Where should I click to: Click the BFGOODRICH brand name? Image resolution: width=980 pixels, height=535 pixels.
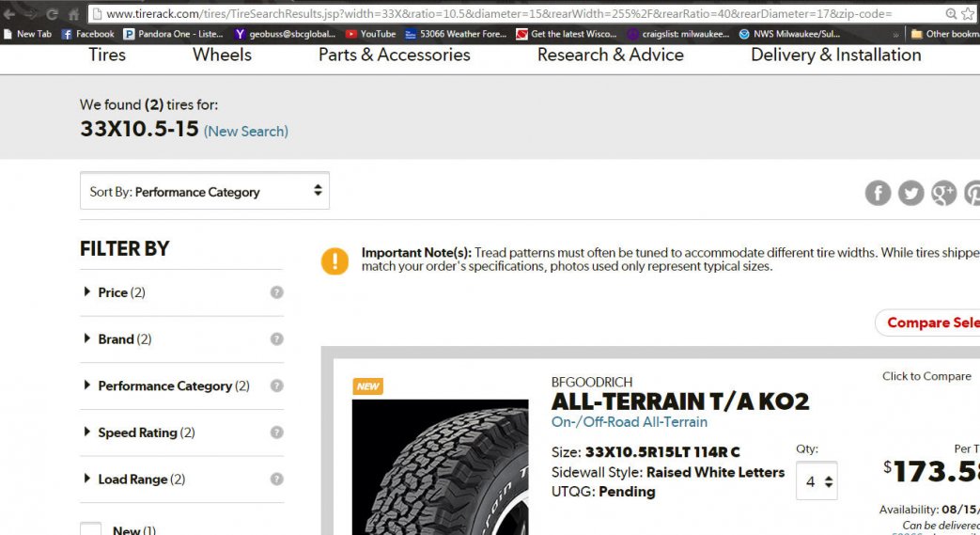(592, 382)
